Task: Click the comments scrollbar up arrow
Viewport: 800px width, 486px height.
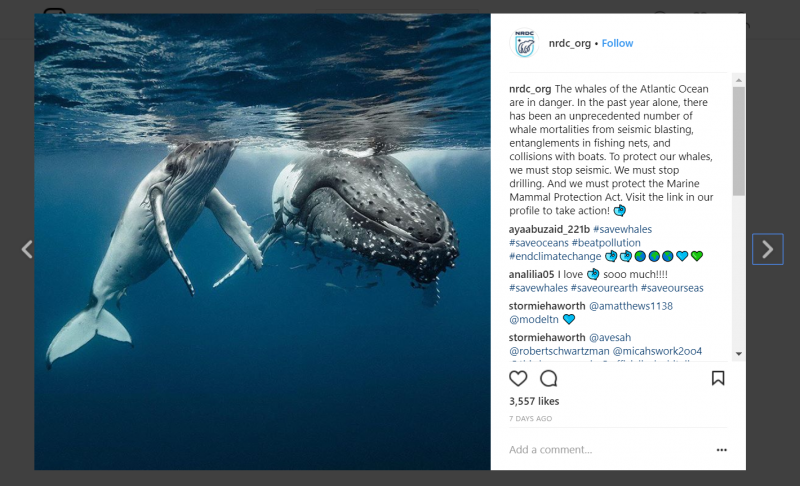Action: (x=738, y=81)
